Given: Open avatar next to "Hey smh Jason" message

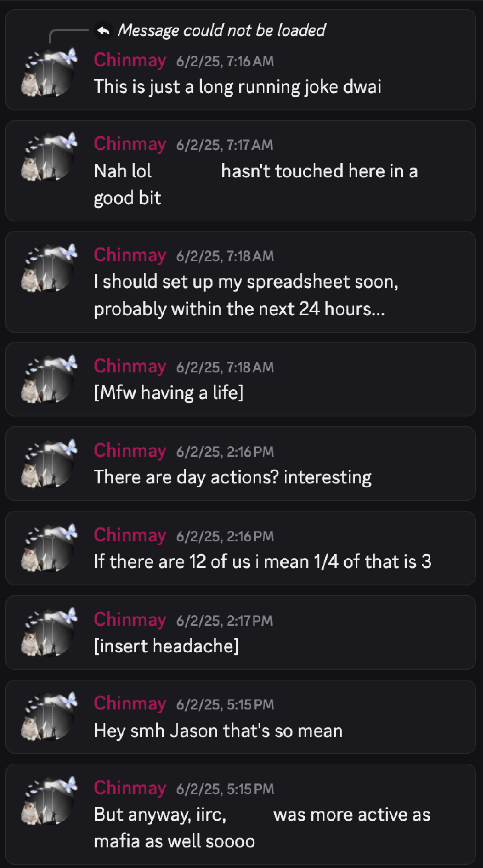Looking at the screenshot, I should pyautogui.click(x=48, y=717).
